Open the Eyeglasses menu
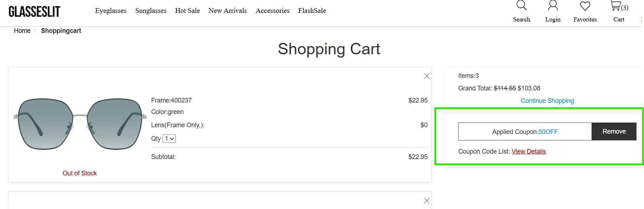The height and width of the screenshot is (209, 644). [111, 10]
